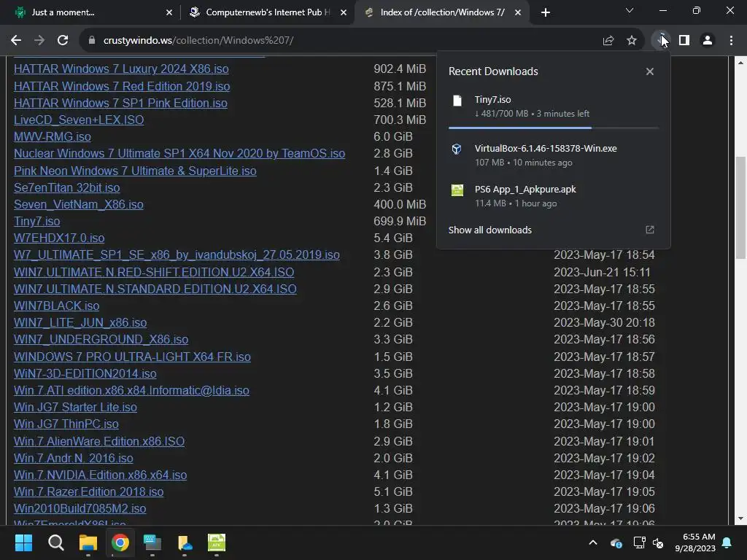Open LiveCD_Seven+LEX.ISO link
This screenshot has width=747, height=560.
pyautogui.click(x=79, y=120)
